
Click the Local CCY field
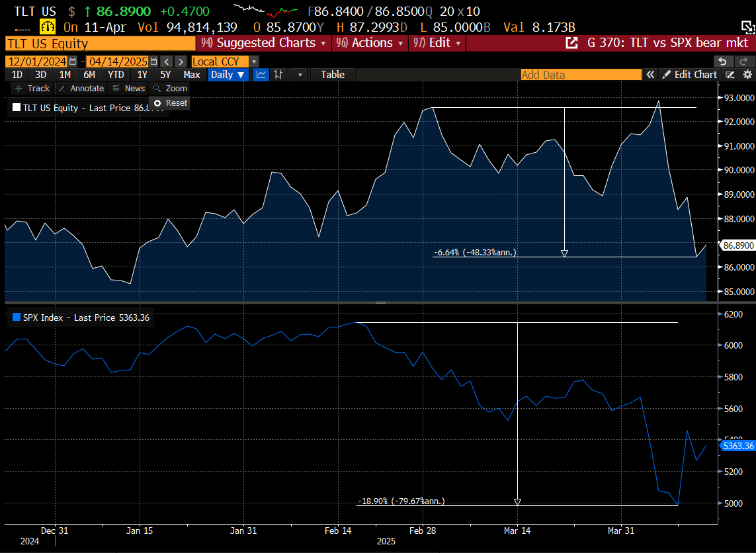point(220,62)
